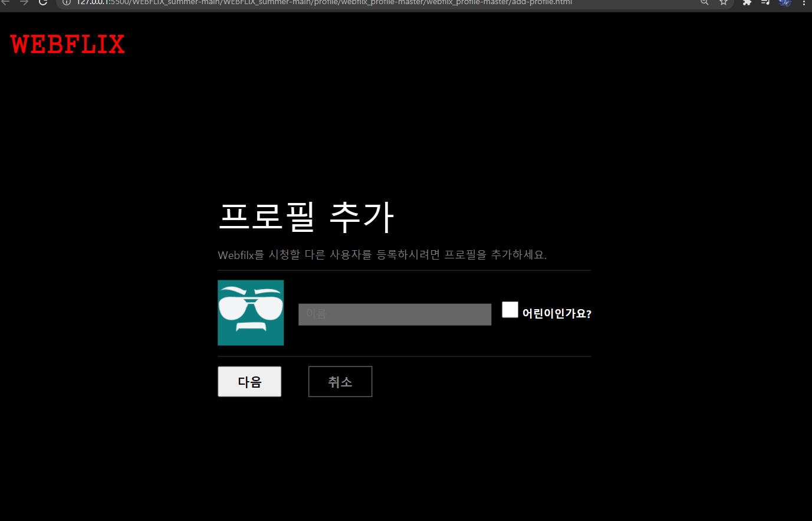Viewport: 812px width, 521px height.
Task: Click the 다음 button
Action: [249, 381]
